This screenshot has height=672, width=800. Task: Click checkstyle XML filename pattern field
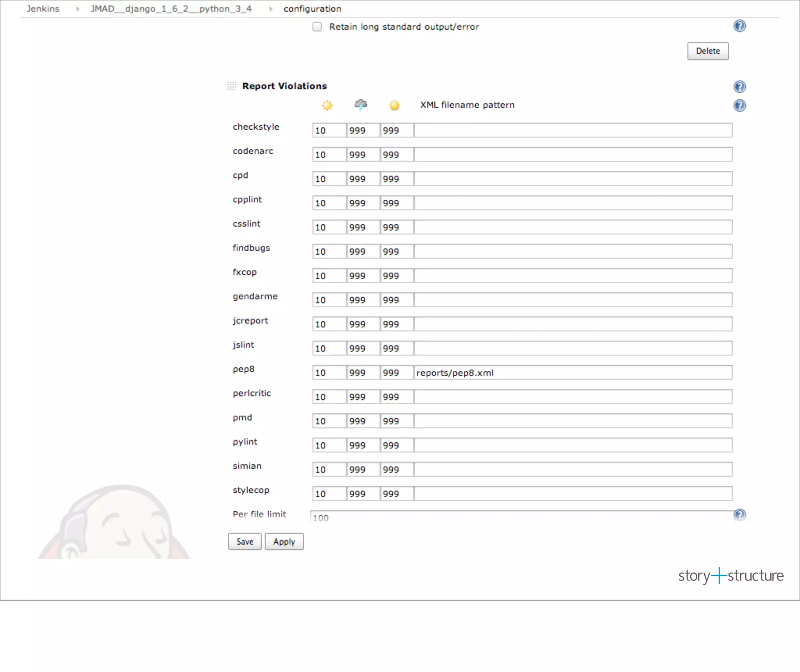coord(573,130)
